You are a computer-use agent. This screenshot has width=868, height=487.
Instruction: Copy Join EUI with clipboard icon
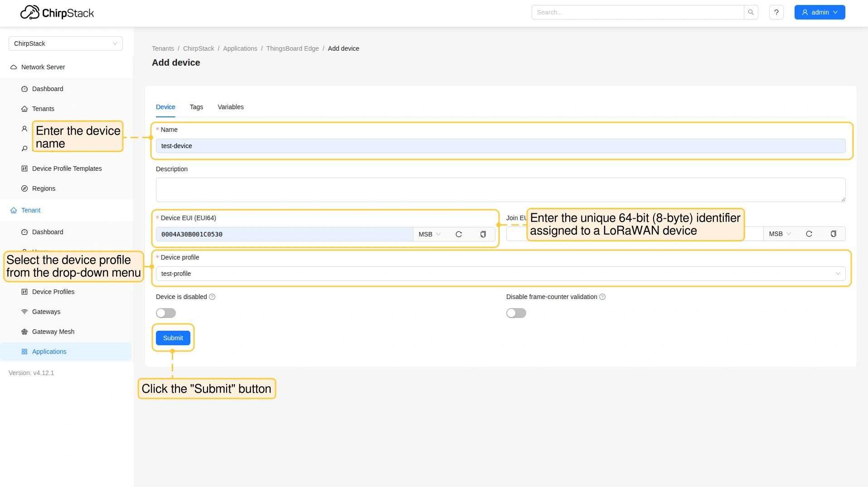(834, 234)
